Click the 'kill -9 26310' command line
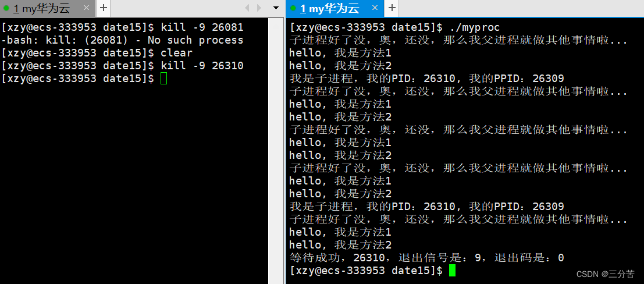The height and width of the screenshot is (284, 644). pyautogui.click(x=122, y=66)
